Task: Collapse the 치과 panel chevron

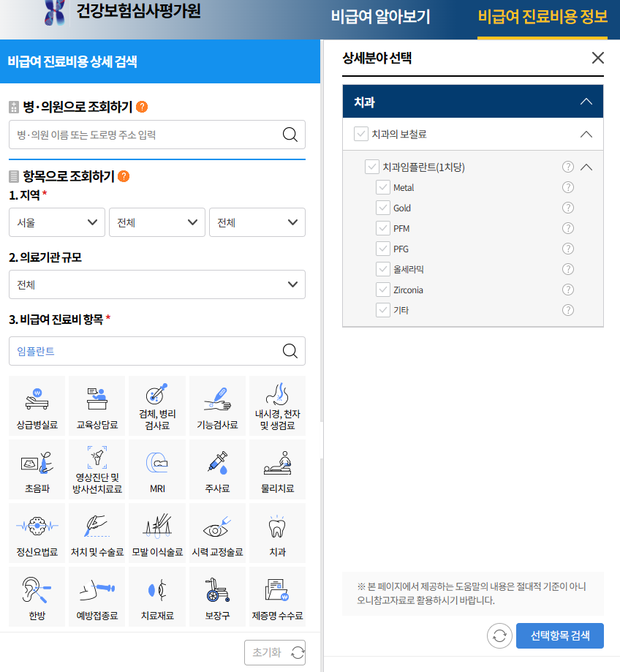Action: 586,102
